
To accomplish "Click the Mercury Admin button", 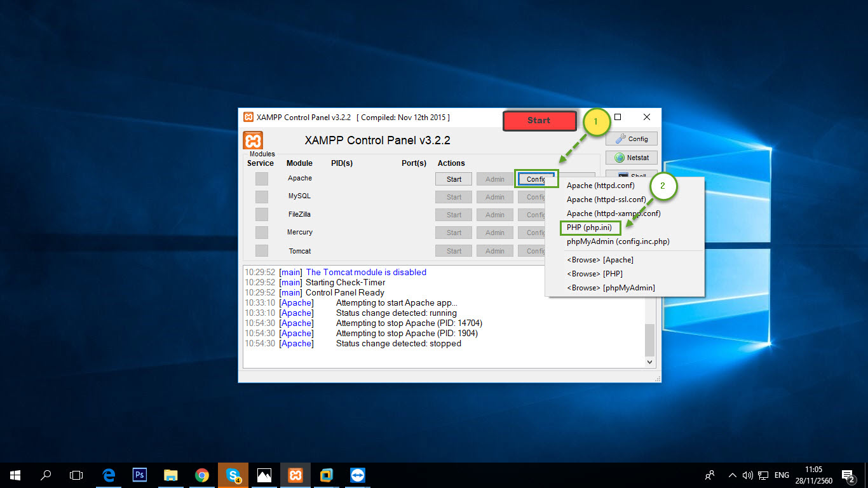I will point(495,233).
